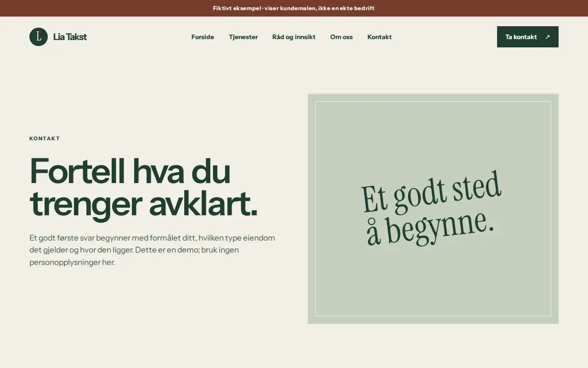Click the Lia Takst brand name
The height and width of the screenshot is (368, 588).
70,37
